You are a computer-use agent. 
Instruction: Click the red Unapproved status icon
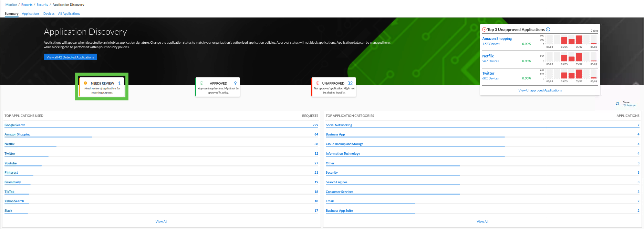318,83
